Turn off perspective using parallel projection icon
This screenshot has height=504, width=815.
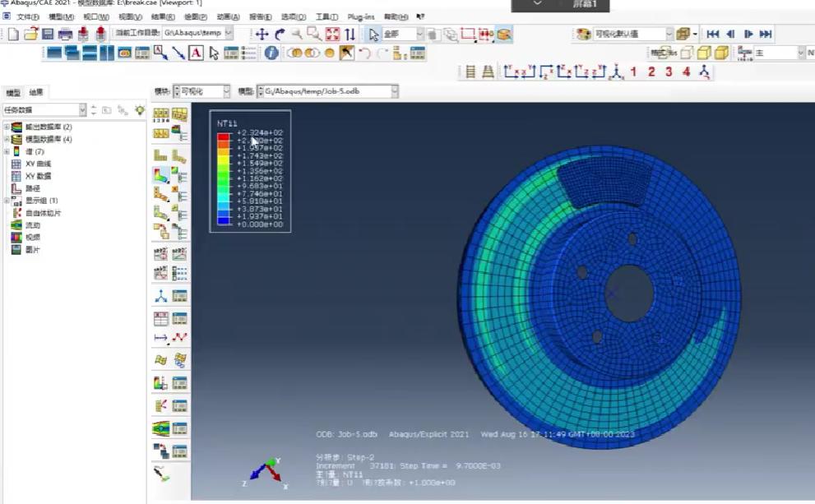[x=470, y=72]
